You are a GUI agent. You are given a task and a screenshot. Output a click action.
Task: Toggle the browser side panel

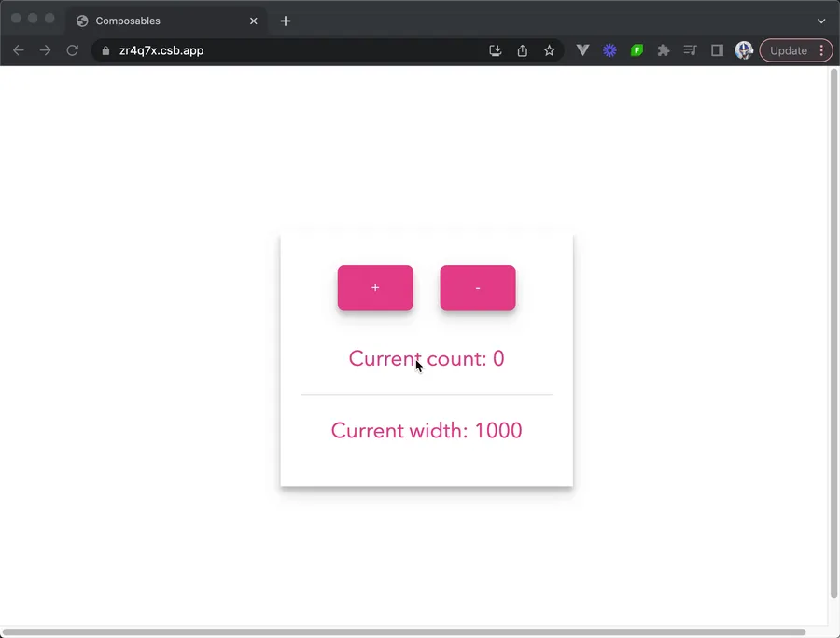(717, 50)
